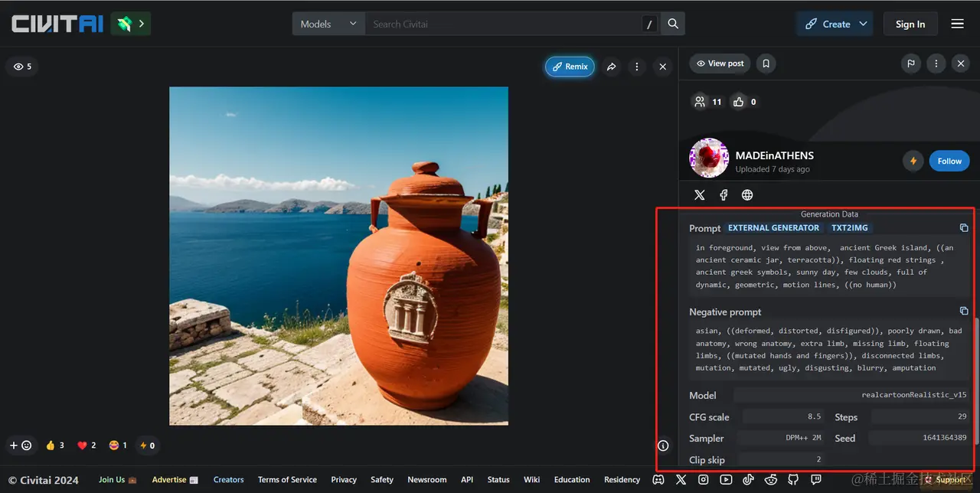Open creator's X profile link
The height and width of the screenshot is (493, 980).
coord(700,195)
